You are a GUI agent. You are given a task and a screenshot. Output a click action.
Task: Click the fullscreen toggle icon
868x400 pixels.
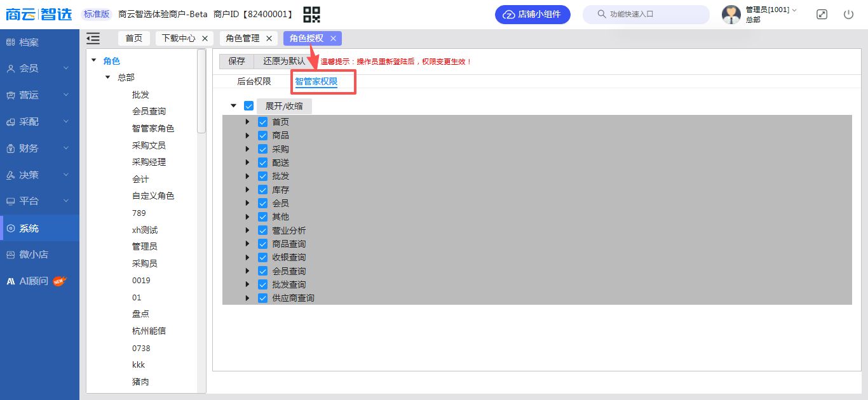click(x=822, y=14)
